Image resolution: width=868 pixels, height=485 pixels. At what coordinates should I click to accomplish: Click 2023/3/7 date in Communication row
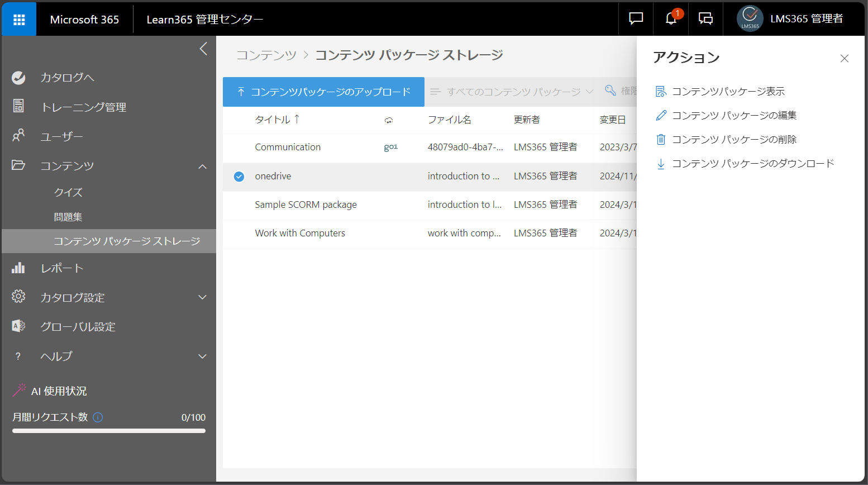tap(618, 147)
